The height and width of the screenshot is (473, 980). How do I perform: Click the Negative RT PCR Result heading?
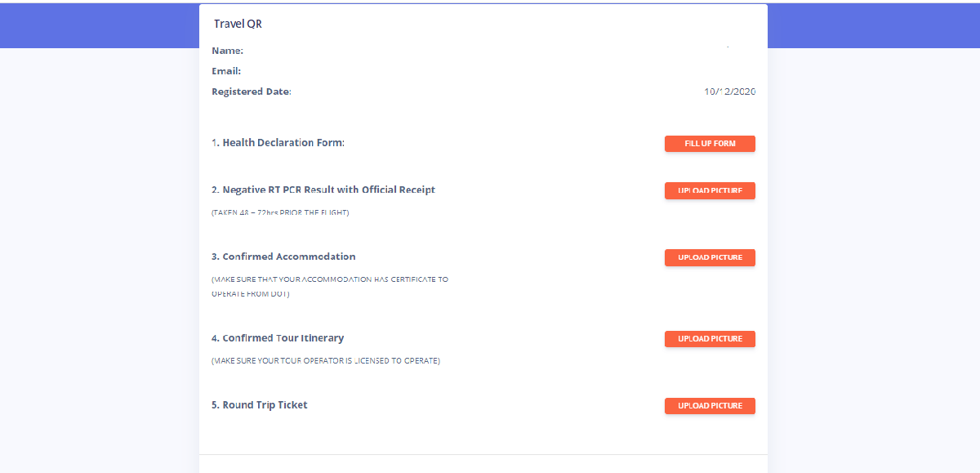[323, 190]
